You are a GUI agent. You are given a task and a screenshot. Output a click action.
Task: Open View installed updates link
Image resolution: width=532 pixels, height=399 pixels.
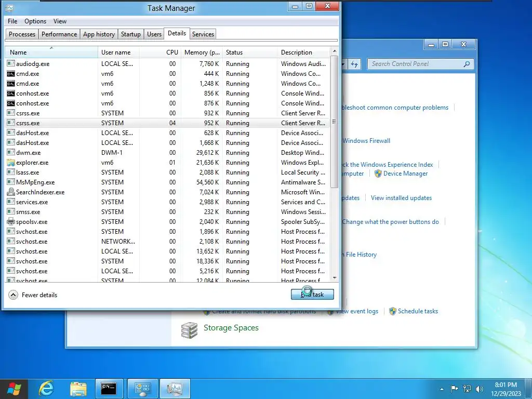(x=401, y=198)
